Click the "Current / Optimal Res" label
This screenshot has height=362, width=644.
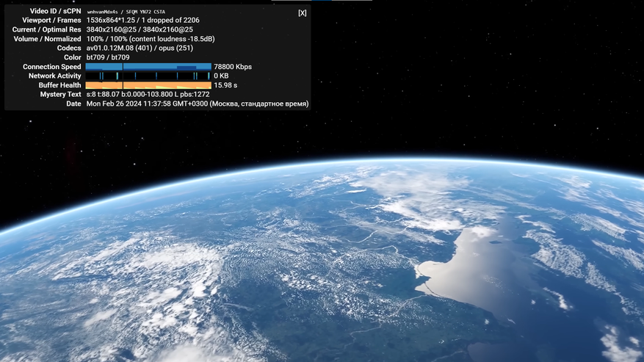pos(47,29)
